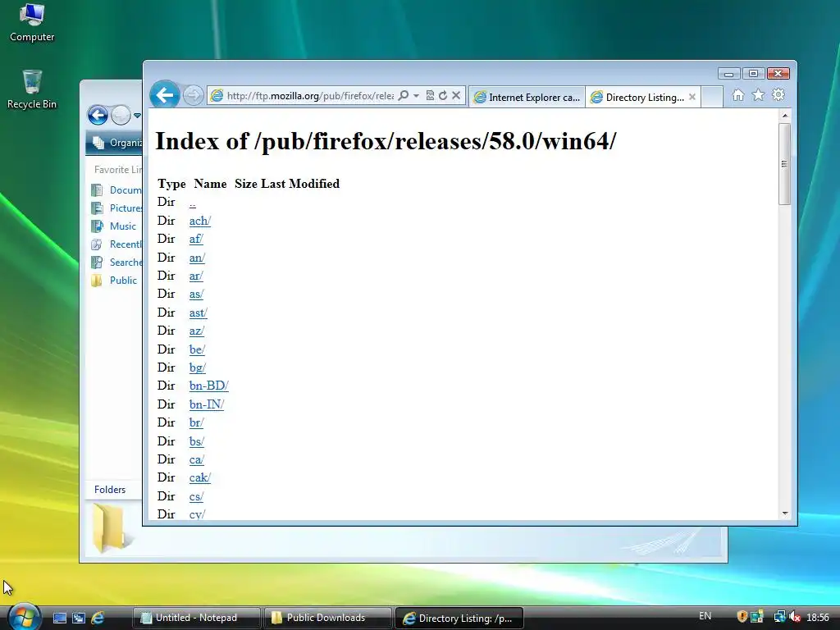Click the search magnifier in address bar

coord(404,95)
